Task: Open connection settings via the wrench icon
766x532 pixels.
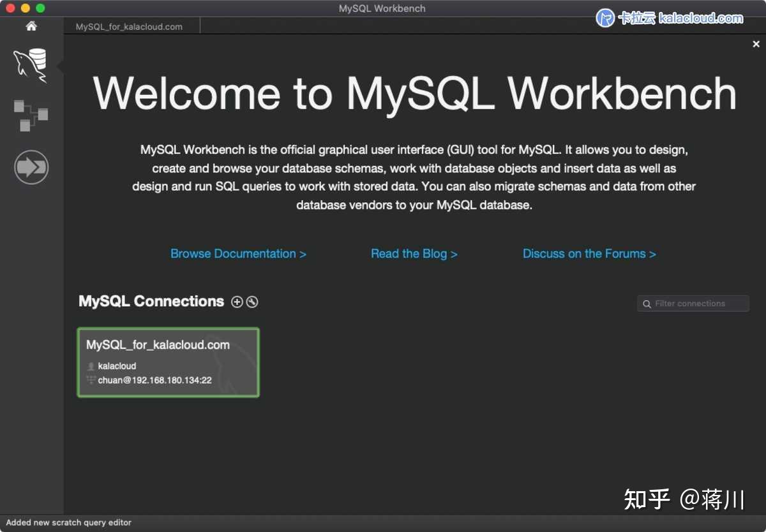Action: (x=252, y=302)
